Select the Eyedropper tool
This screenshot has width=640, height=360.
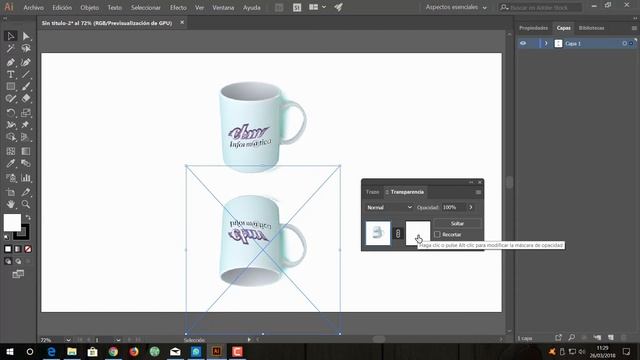11,164
